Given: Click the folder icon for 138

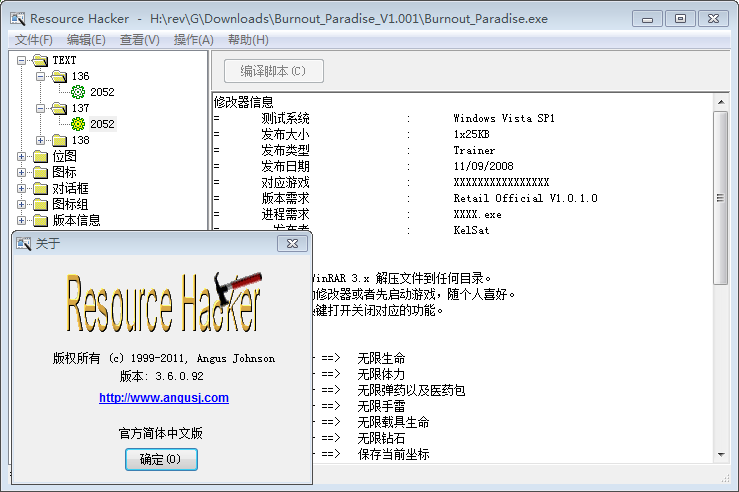Looking at the screenshot, I should point(59,140).
